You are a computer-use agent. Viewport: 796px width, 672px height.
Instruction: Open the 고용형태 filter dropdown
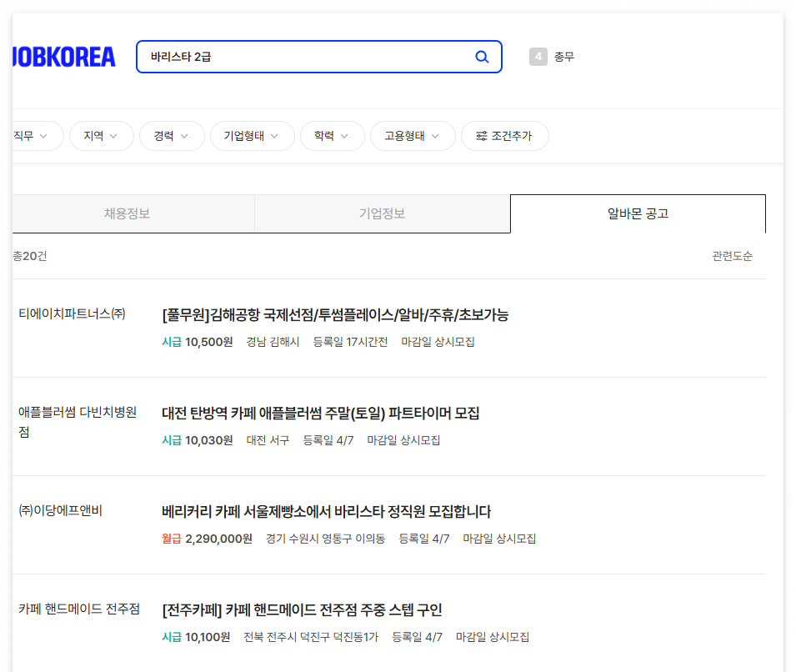(x=413, y=136)
